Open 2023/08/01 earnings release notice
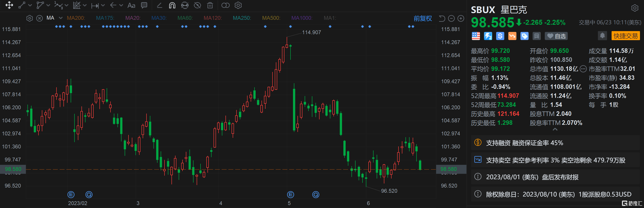644x208 pixels. click(555, 177)
